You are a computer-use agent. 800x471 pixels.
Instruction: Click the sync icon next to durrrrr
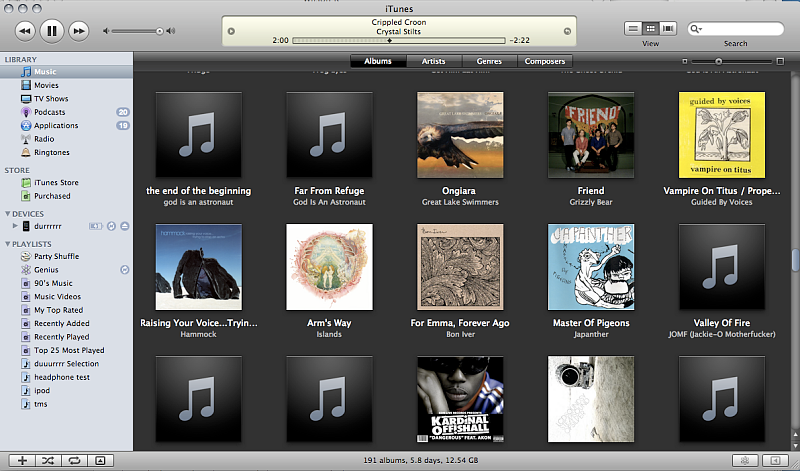coord(111,226)
